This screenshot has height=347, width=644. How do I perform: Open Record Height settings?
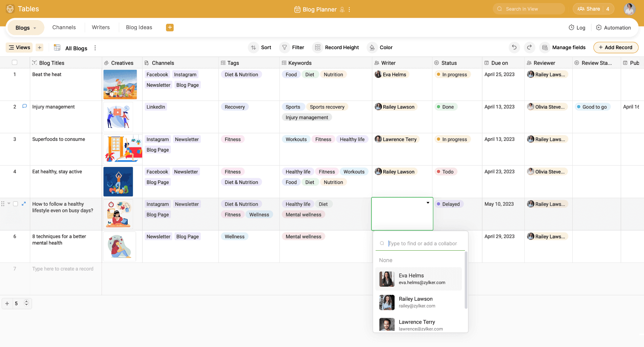point(337,48)
